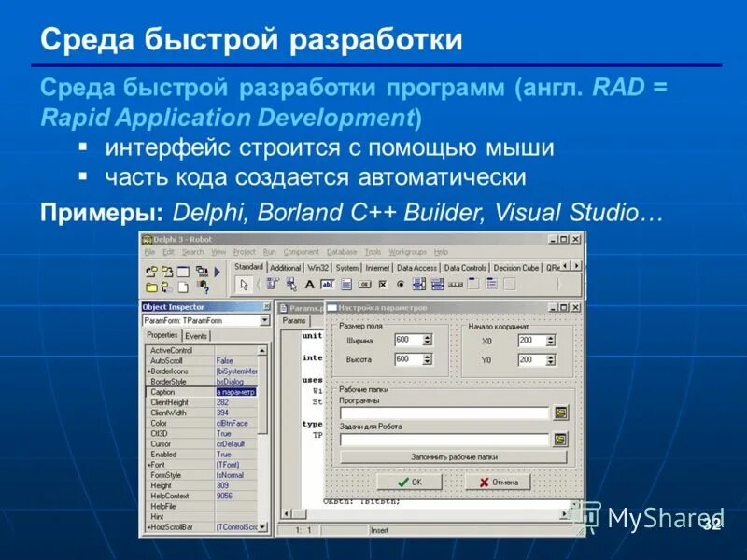This screenshot has width=747, height=560.
Task: Click the help question-mark speedbar icon
Action: click(204, 287)
